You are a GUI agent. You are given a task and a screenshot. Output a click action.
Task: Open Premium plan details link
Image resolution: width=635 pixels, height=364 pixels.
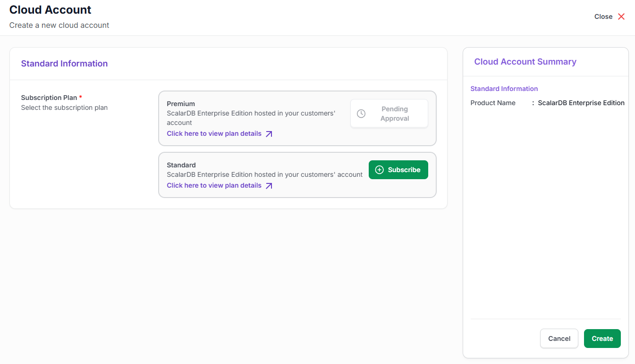(213, 133)
